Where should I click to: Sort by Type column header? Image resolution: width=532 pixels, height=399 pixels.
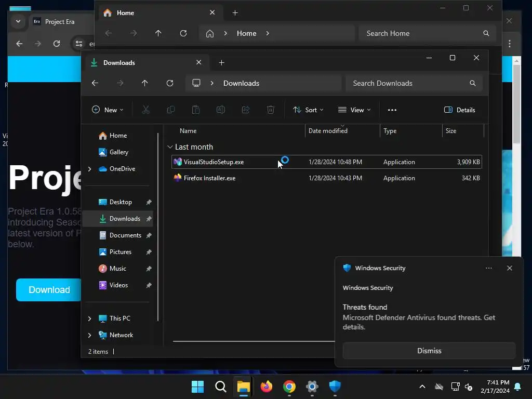[x=390, y=131]
